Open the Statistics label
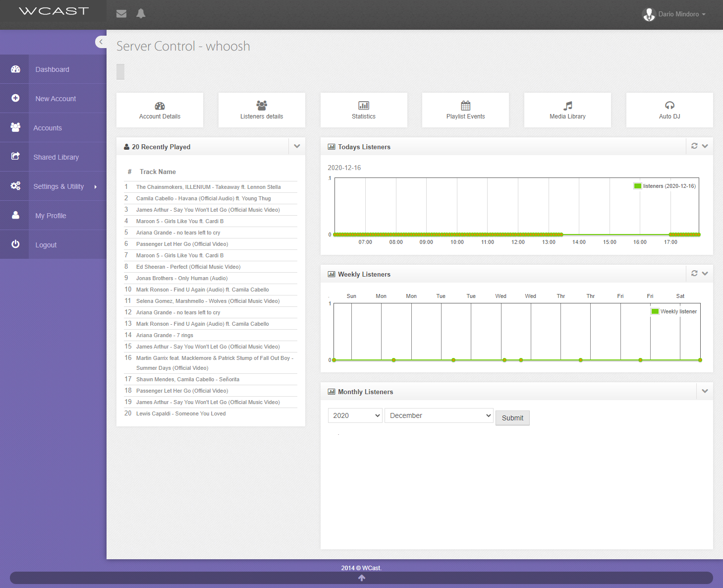Image resolution: width=723 pixels, height=588 pixels. click(x=364, y=117)
